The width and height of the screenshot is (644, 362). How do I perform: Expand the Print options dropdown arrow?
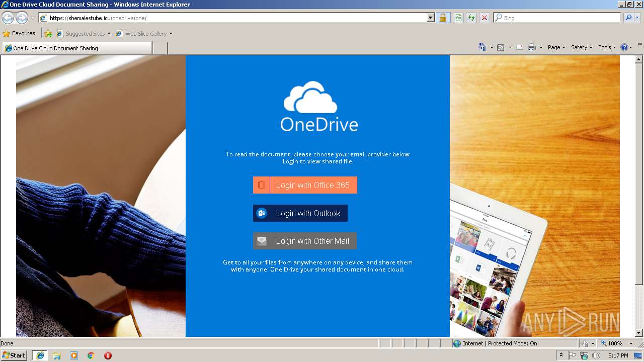pos(541,47)
